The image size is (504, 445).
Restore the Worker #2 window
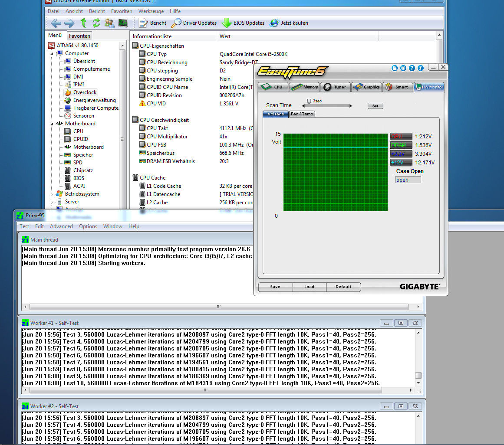click(401, 406)
